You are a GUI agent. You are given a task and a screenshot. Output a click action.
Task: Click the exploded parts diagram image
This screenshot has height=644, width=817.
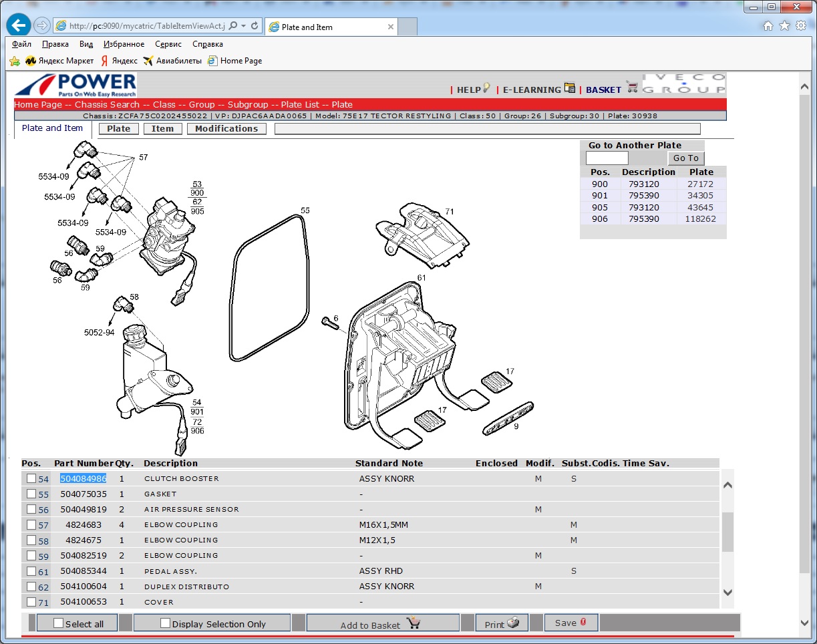click(287, 297)
